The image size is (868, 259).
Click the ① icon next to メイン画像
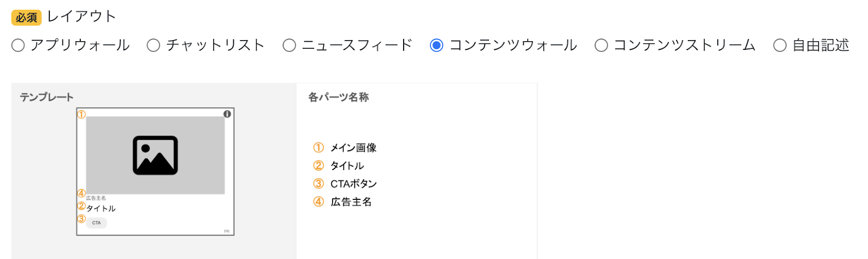pyautogui.click(x=318, y=147)
